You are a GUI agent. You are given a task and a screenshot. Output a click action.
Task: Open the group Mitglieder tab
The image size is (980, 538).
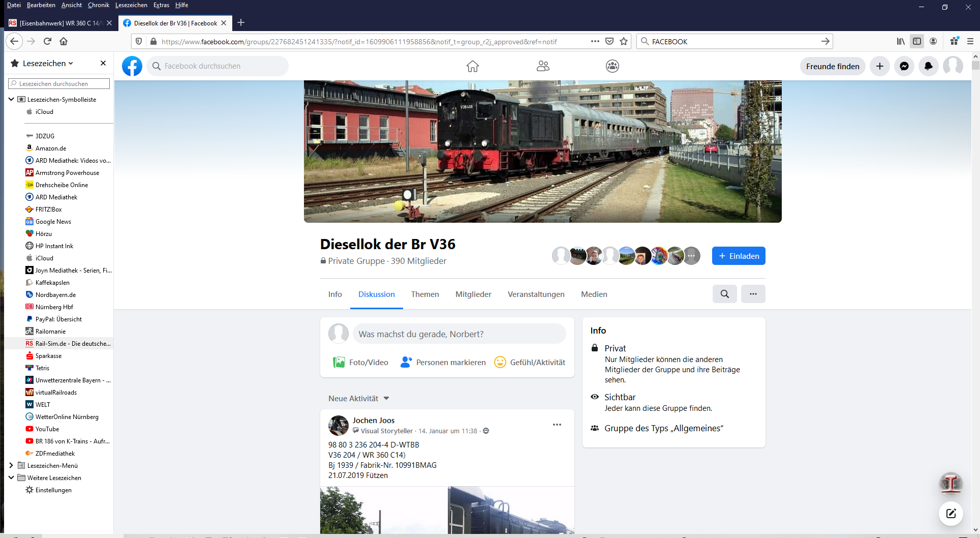click(x=473, y=294)
